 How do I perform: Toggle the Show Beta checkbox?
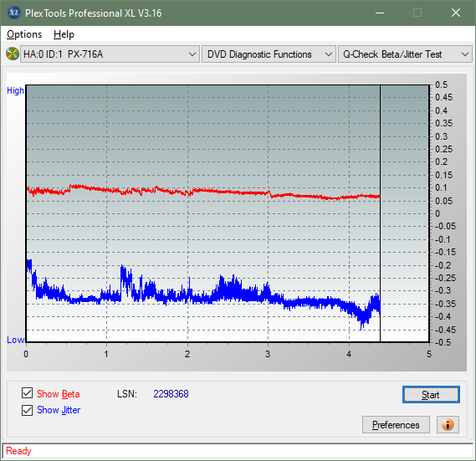27,392
